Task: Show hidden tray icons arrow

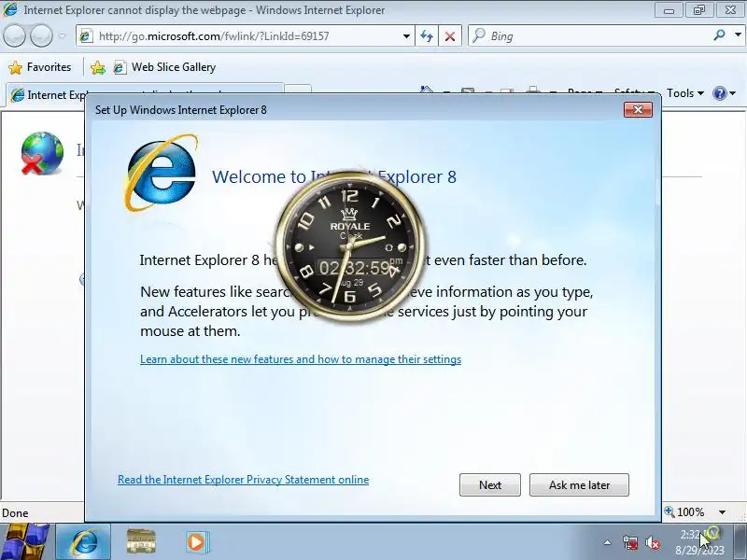Action: [x=608, y=542]
